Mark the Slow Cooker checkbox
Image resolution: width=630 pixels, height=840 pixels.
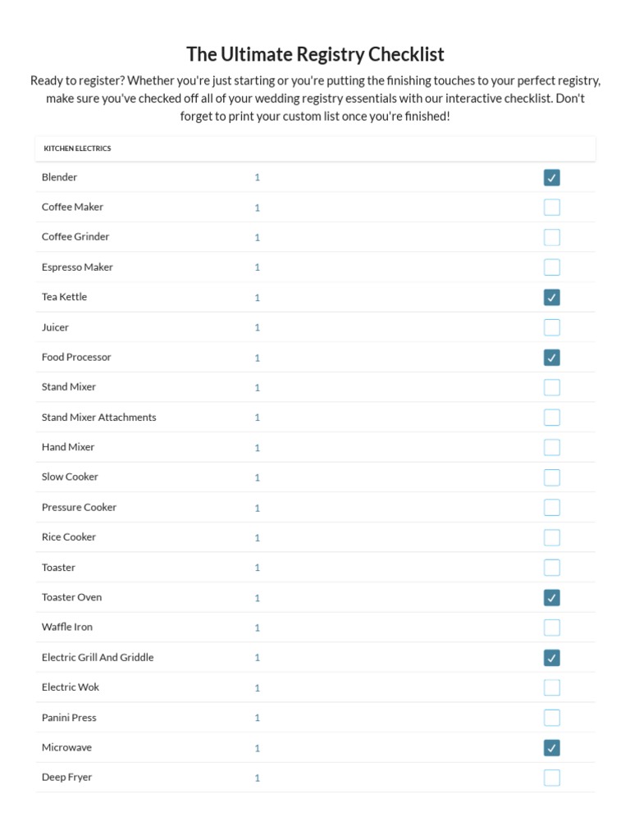tap(552, 477)
